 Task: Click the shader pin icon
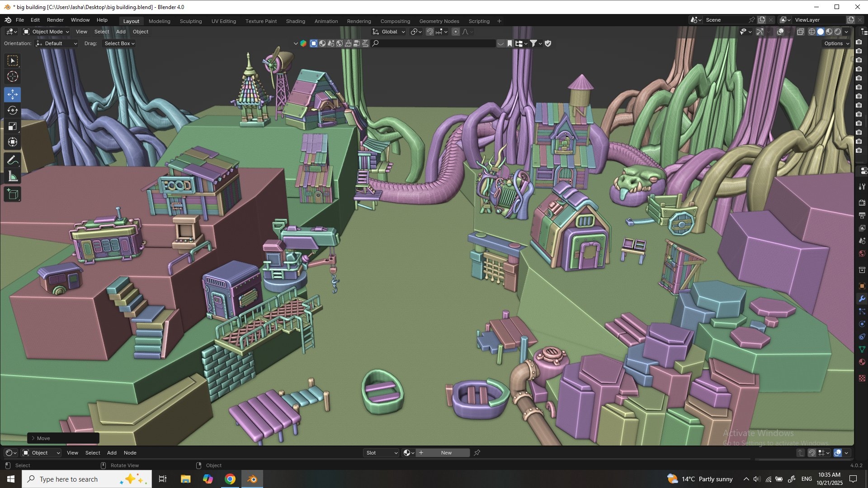coord(477,453)
